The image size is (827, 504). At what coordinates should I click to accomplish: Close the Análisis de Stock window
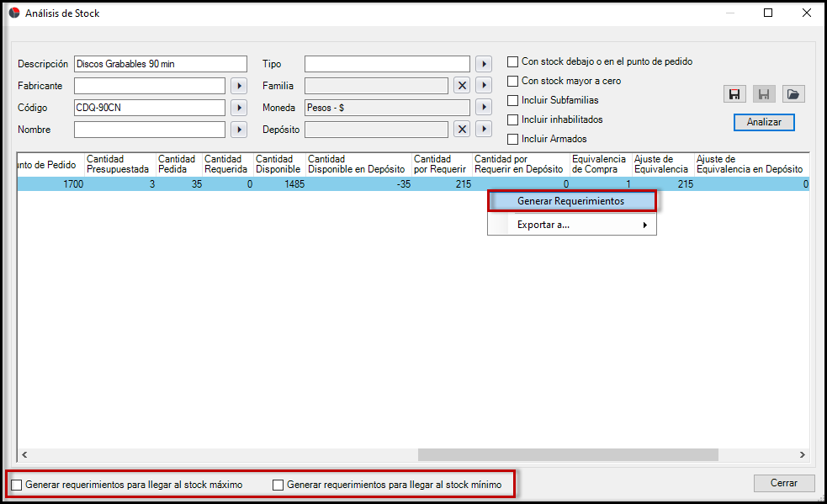(807, 13)
